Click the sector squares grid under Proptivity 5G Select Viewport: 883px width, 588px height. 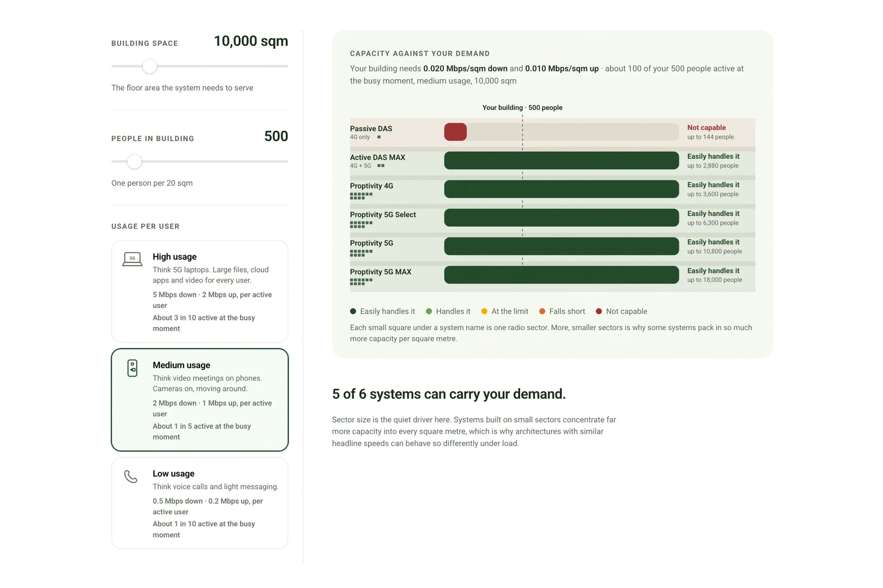361,224
